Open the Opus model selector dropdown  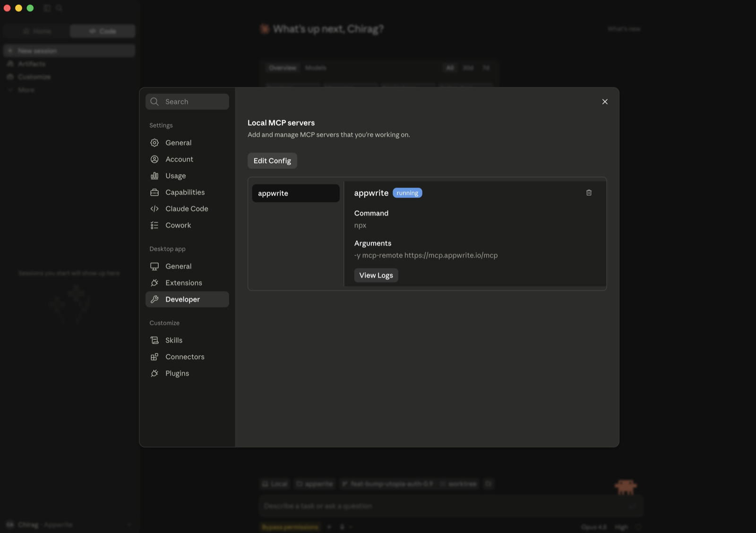[x=594, y=527]
